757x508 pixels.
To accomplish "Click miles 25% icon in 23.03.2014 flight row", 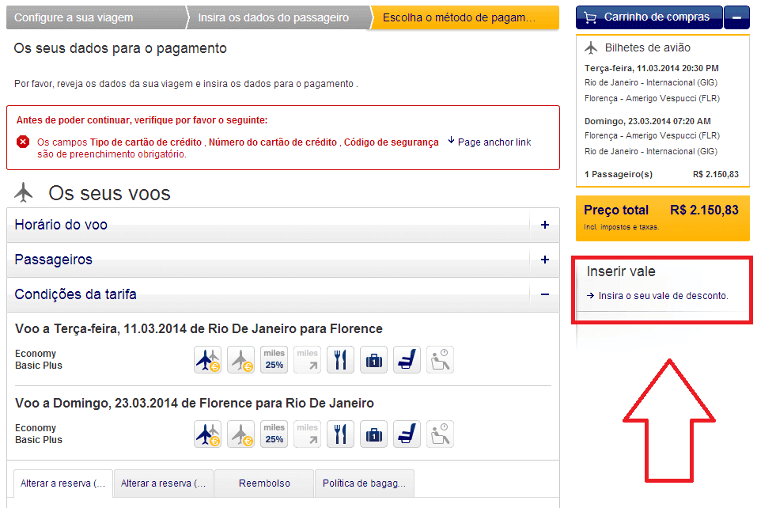I will click(274, 434).
